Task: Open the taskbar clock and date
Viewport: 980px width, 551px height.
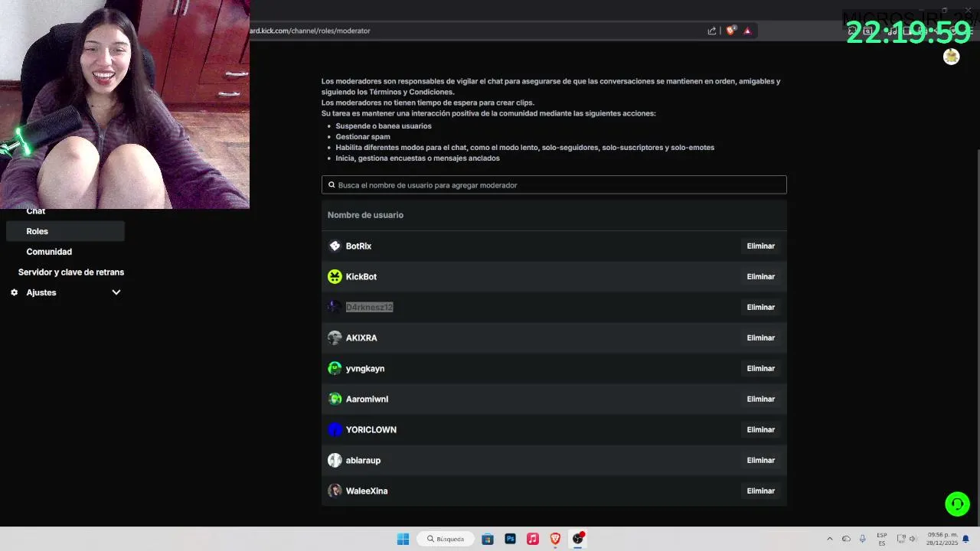Action: 942,539
